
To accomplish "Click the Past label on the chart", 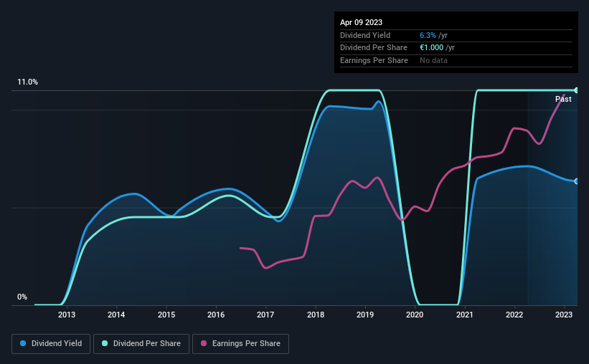I will (563, 99).
